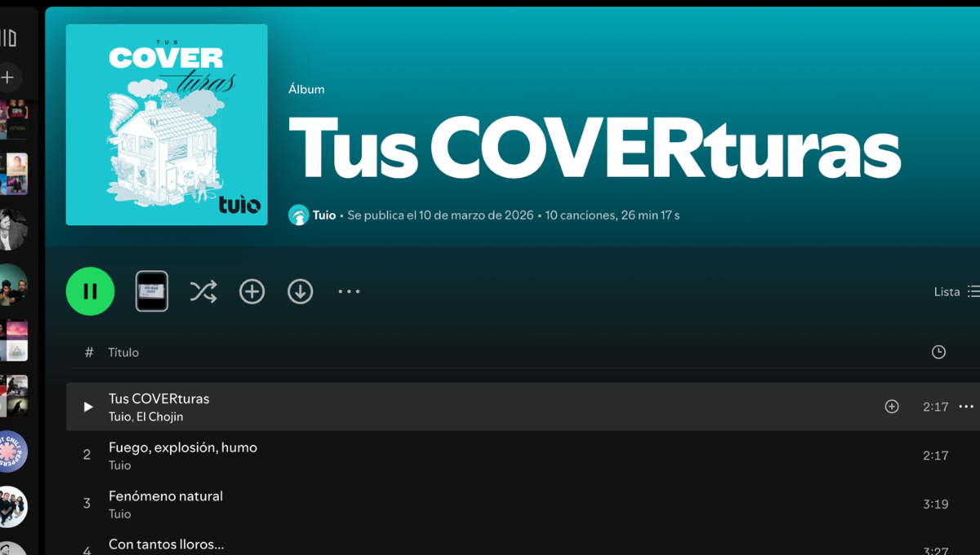Open more options for the first track
This screenshot has height=555, width=980.
pyautogui.click(x=966, y=406)
